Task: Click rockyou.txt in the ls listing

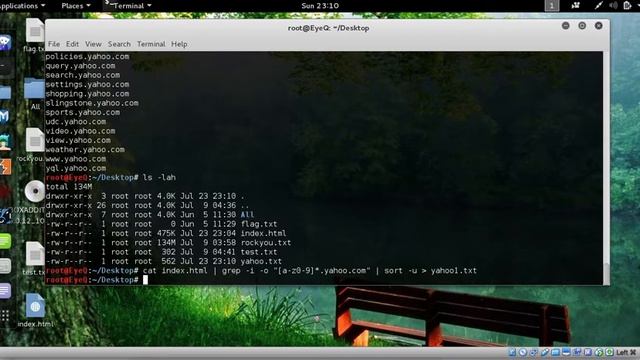Action: [266, 243]
